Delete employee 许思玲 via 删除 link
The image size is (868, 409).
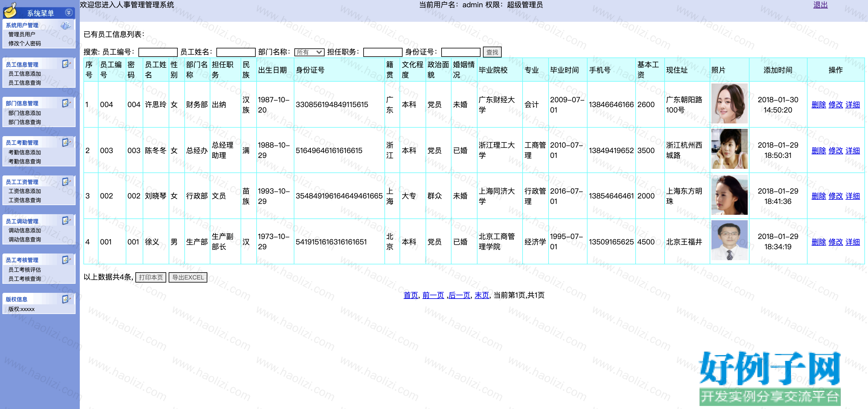(x=818, y=105)
